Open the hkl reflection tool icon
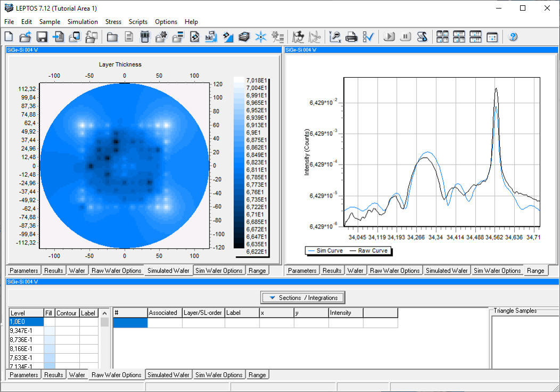The width and height of the screenshot is (560, 392). (x=211, y=37)
